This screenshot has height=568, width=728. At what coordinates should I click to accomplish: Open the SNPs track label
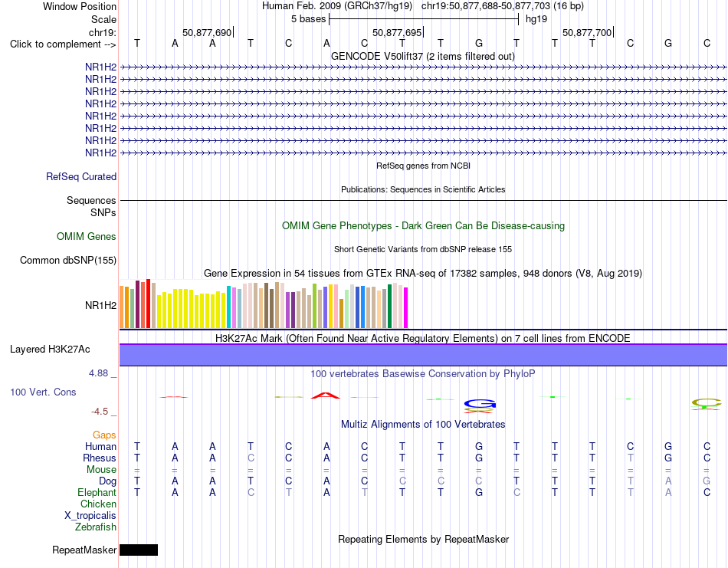click(x=103, y=212)
